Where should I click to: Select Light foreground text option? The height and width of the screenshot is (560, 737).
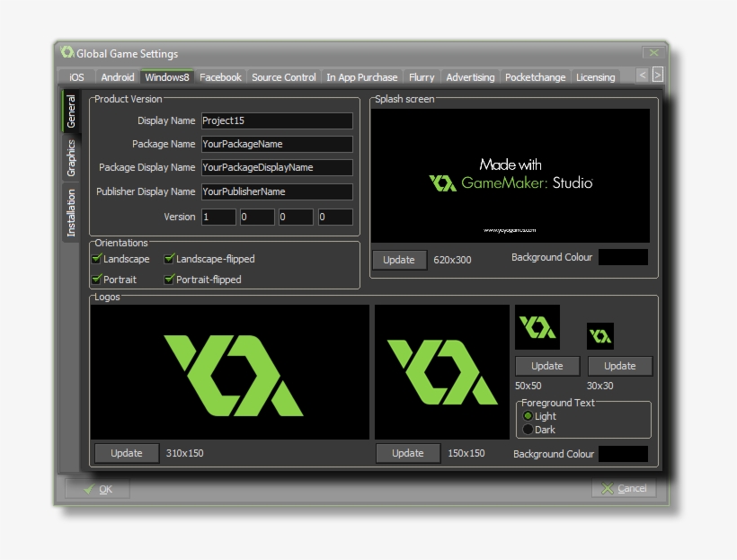pos(528,416)
